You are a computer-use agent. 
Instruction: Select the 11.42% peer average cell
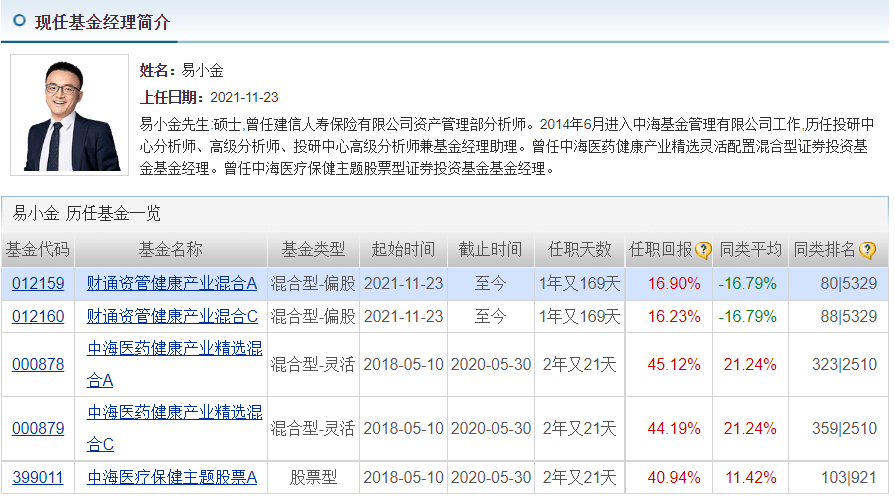click(751, 477)
